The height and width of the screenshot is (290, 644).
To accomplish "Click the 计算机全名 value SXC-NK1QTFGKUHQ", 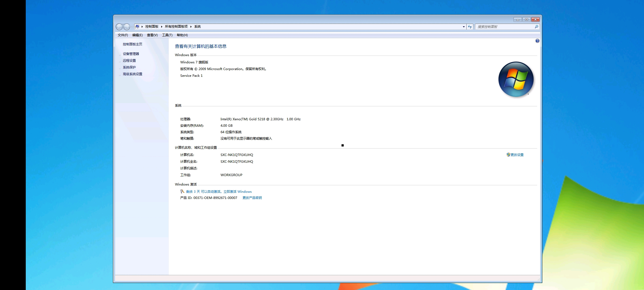I will (237, 162).
